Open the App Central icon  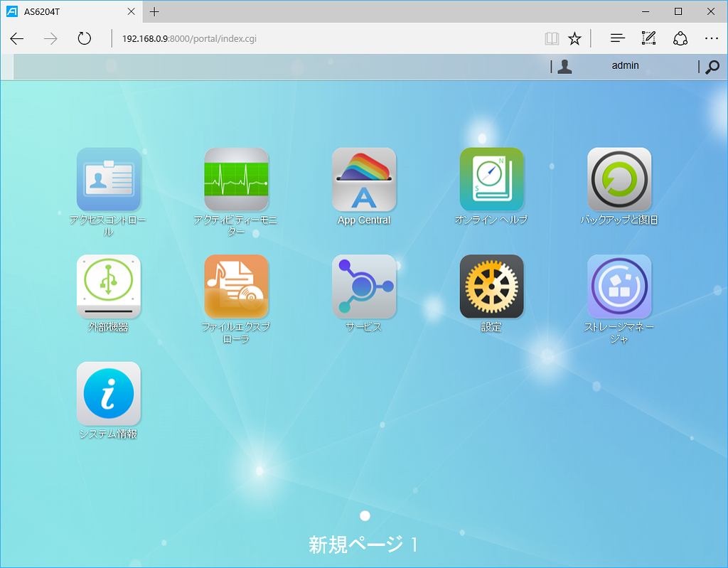(x=364, y=179)
